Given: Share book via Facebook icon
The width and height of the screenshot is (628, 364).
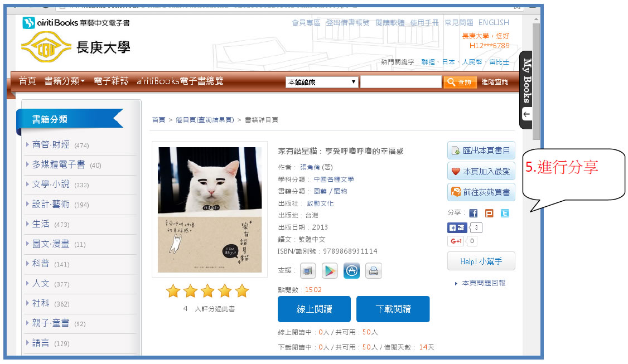Looking at the screenshot, I should point(474,213).
